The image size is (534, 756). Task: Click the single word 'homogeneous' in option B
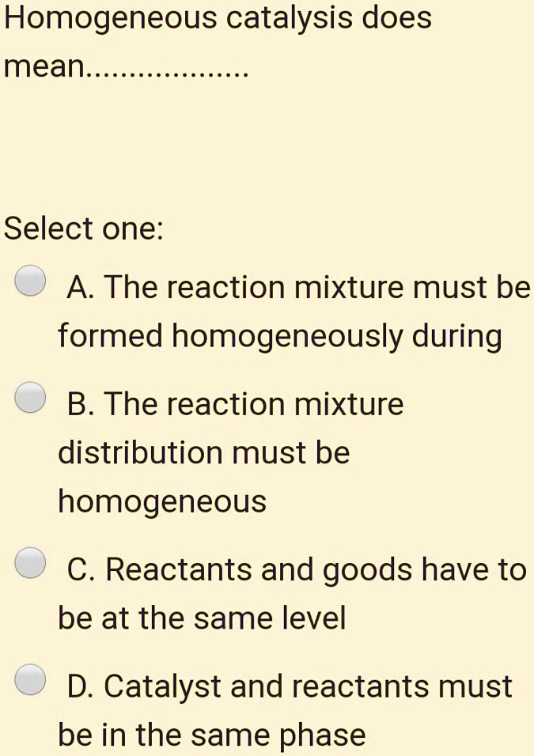[x=162, y=501]
